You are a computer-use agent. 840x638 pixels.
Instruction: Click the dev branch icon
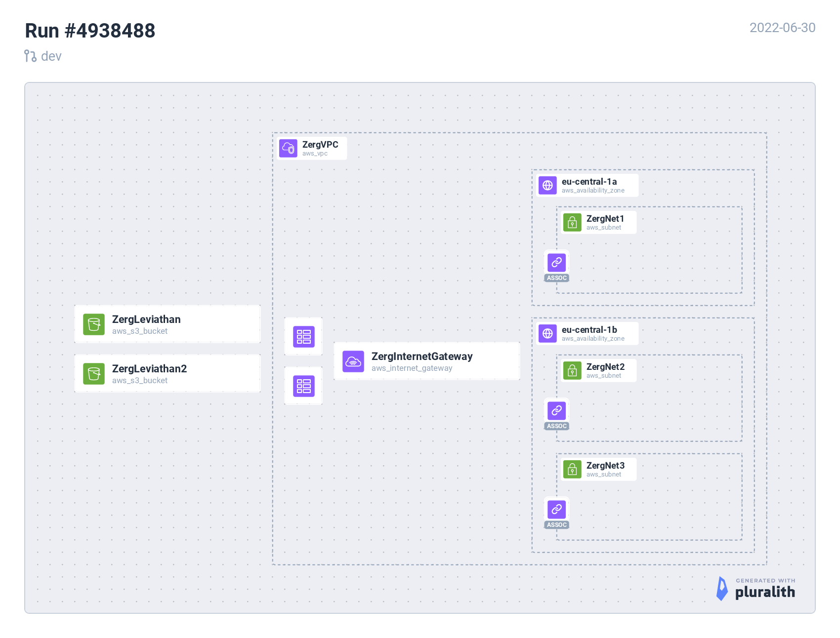pos(30,56)
